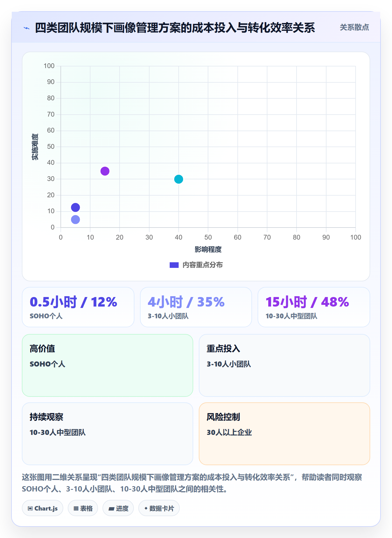
Task: Click the y-axis tick label 80
Action: [x=51, y=98]
